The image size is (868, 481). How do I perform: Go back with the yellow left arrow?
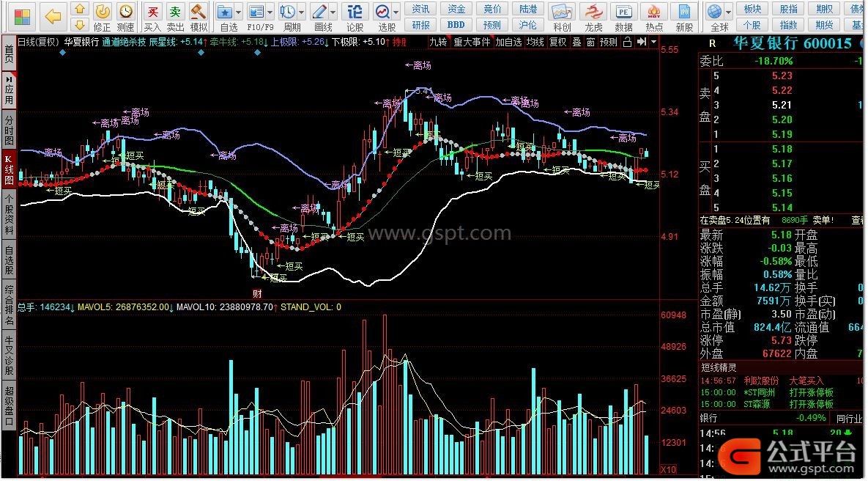[x=53, y=17]
